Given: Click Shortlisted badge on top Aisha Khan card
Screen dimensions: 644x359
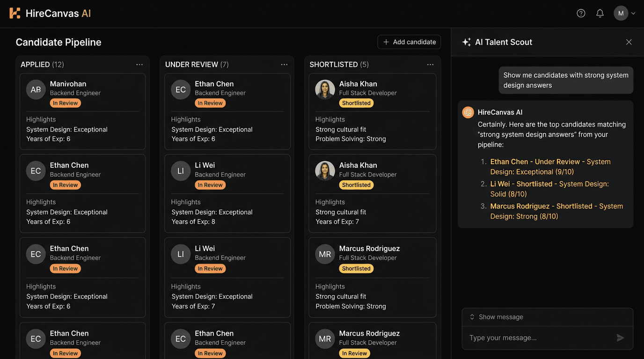Looking at the screenshot, I should (x=356, y=103).
